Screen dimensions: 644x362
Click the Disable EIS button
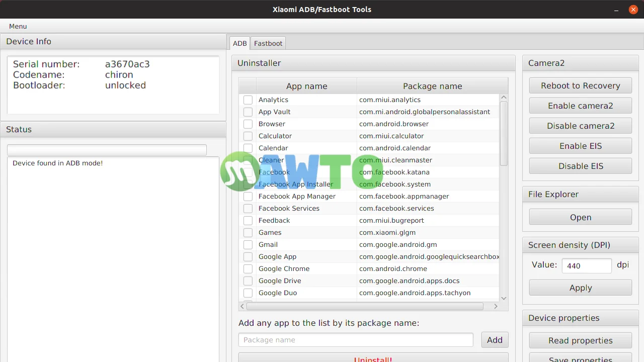pyautogui.click(x=581, y=166)
